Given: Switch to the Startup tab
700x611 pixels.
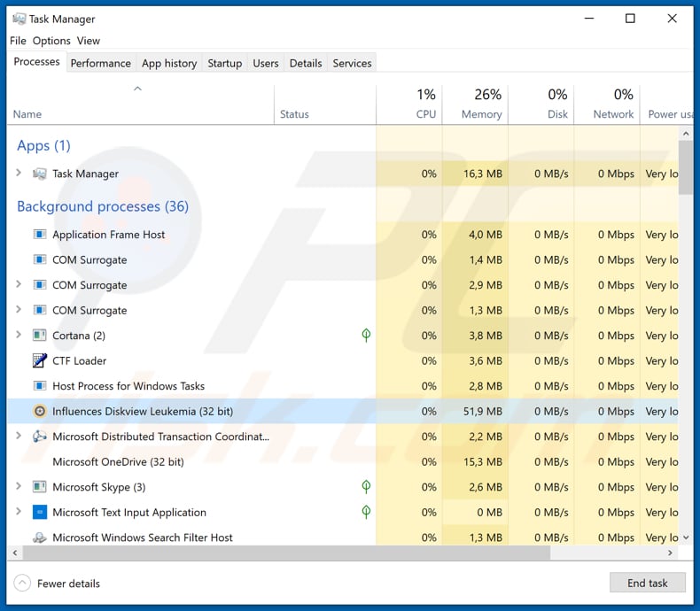Looking at the screenshot, I should (x=224, y=64).
